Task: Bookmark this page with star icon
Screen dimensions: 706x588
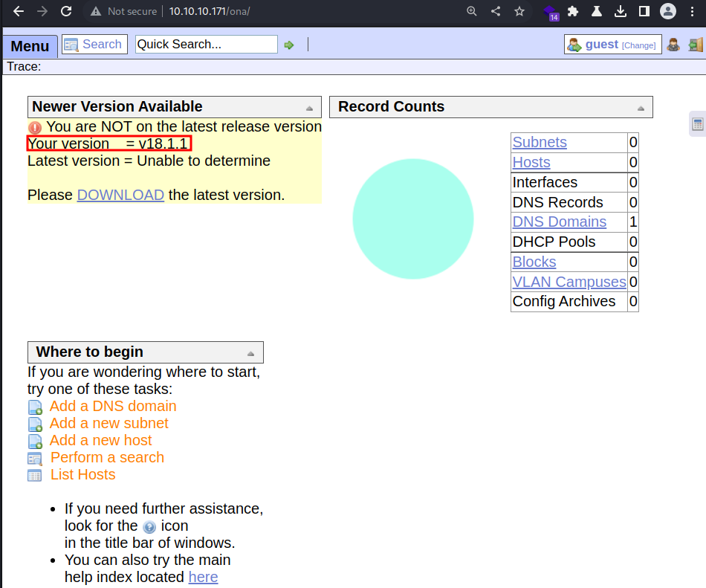Action: pyautogui.click(x=519, y=11)
